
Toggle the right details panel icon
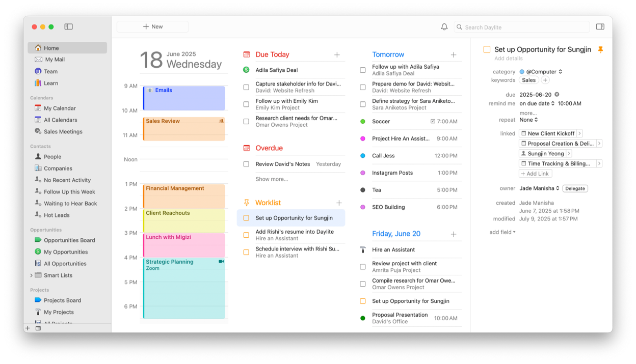[600, 27]
